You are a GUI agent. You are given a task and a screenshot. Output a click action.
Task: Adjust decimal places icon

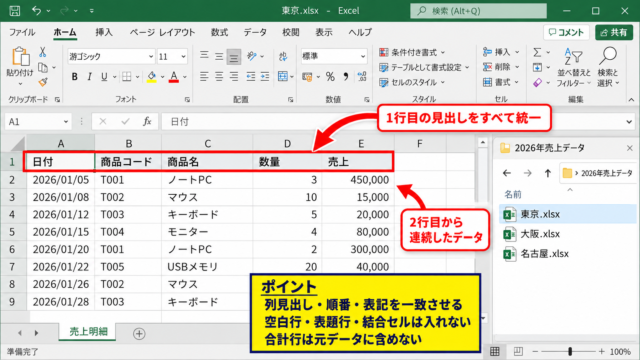tap(362, 76)
